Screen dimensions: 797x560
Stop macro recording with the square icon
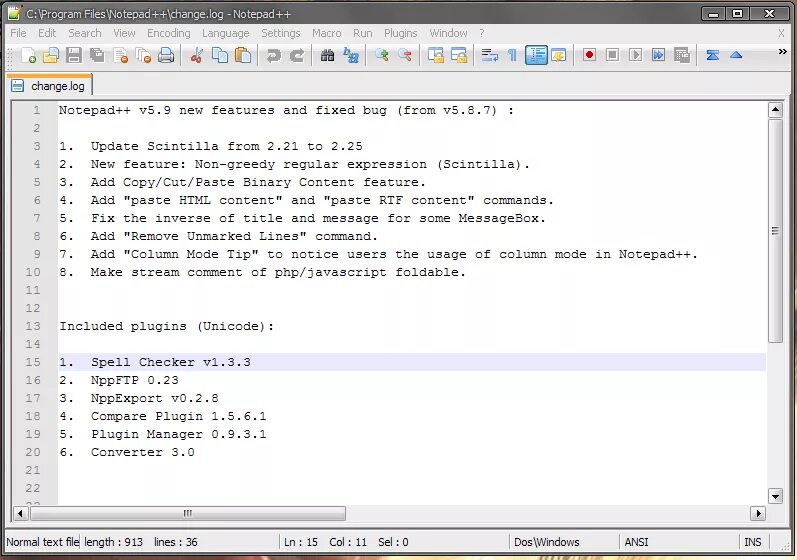(x=612, y=55)
